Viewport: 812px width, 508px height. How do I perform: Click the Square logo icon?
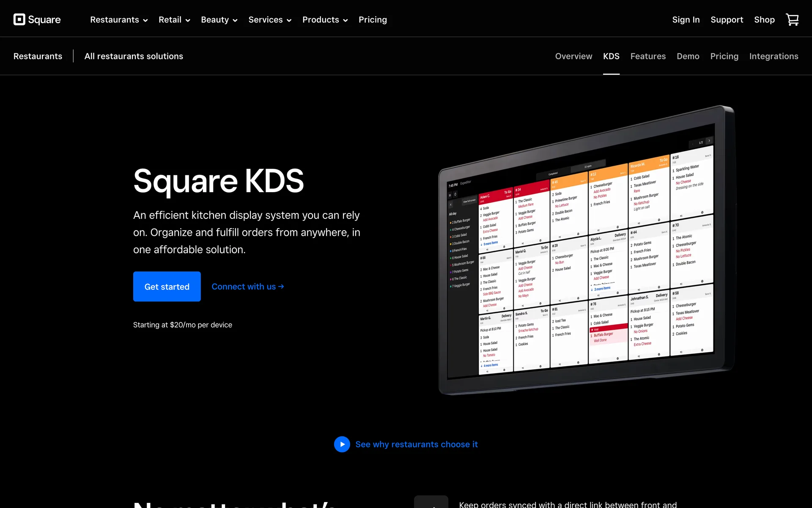(19, 19)
